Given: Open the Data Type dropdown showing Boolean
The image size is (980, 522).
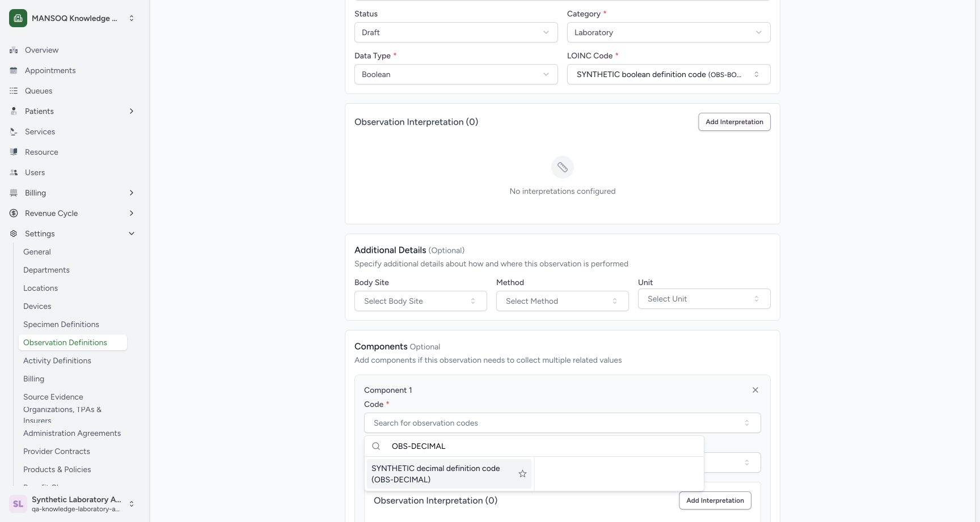Looking at the screenshot, I should point(456,74).
